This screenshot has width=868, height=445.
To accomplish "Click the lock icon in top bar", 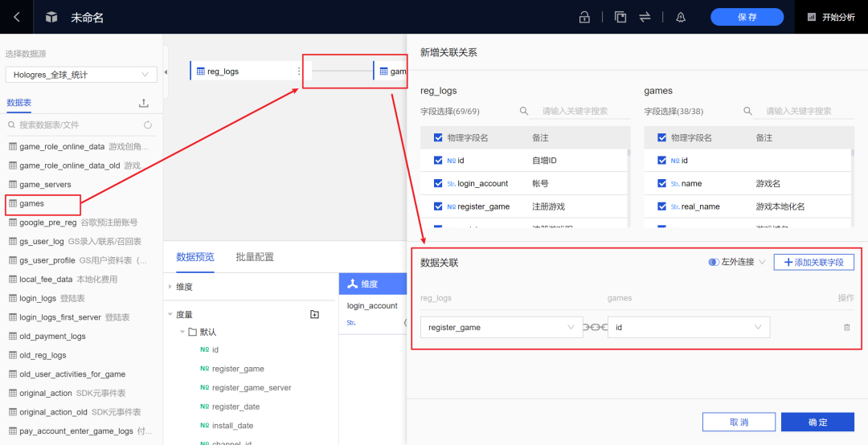I will click(584, 17).
